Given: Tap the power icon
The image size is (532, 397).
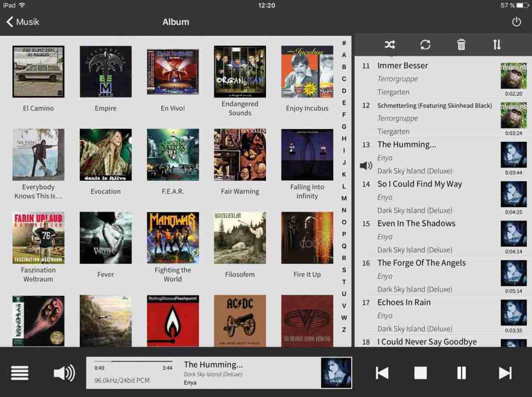Looking at the screenshot, I should 516,22.
